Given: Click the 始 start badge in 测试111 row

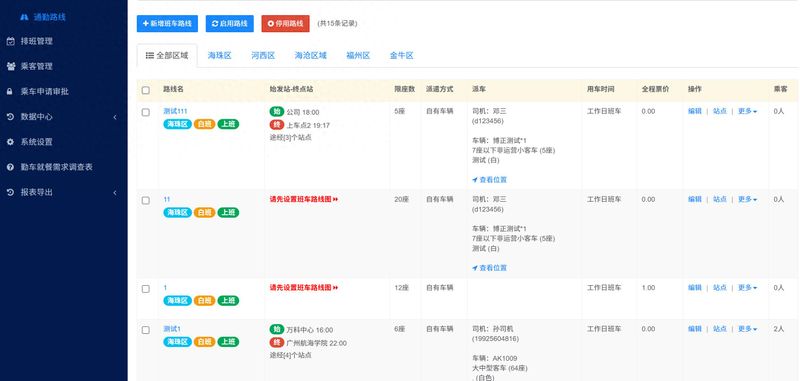Looking at the screenshot, I should 277,112.
